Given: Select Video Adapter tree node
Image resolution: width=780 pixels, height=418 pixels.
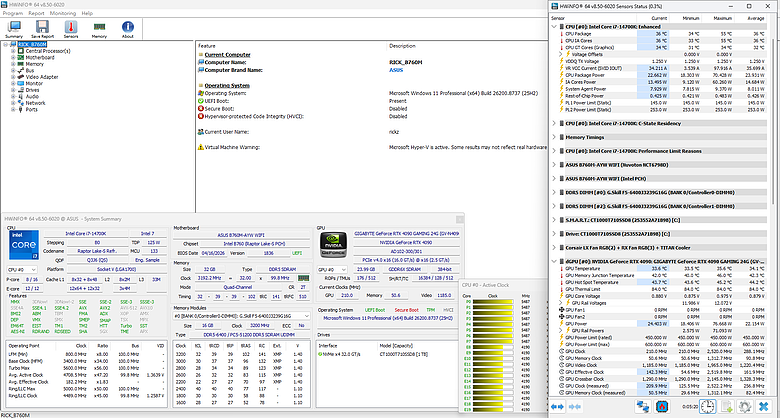Looking at the screenshot, I should coord(42,77).
